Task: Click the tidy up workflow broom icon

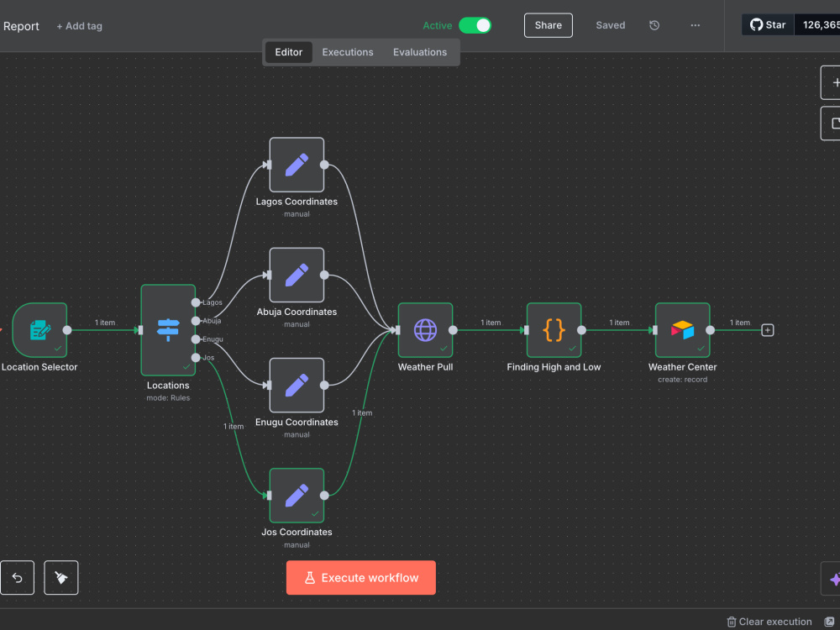Action: click(x=61, y=578)
